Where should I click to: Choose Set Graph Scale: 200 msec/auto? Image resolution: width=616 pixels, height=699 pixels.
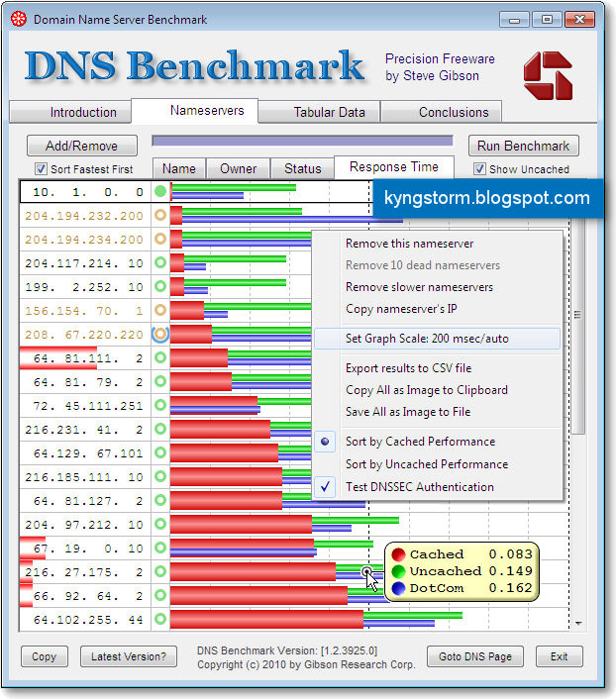pyautogui.click(x=438, y=339)
